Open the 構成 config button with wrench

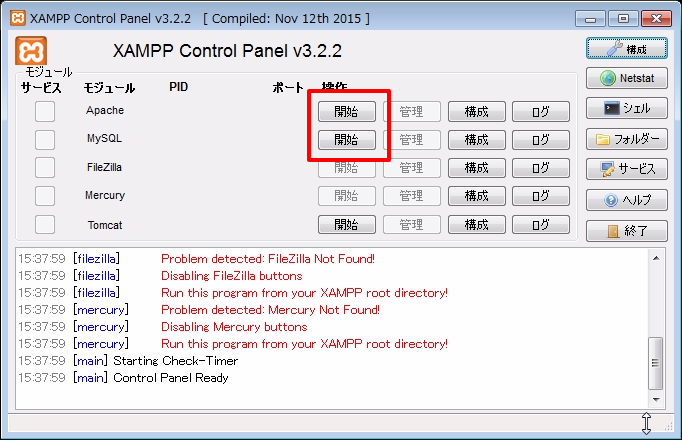(626, 49)
